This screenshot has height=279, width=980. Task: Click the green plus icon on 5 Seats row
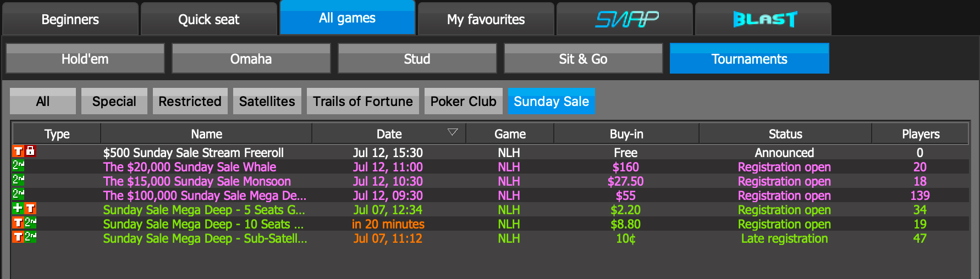(x=18, y=208)
